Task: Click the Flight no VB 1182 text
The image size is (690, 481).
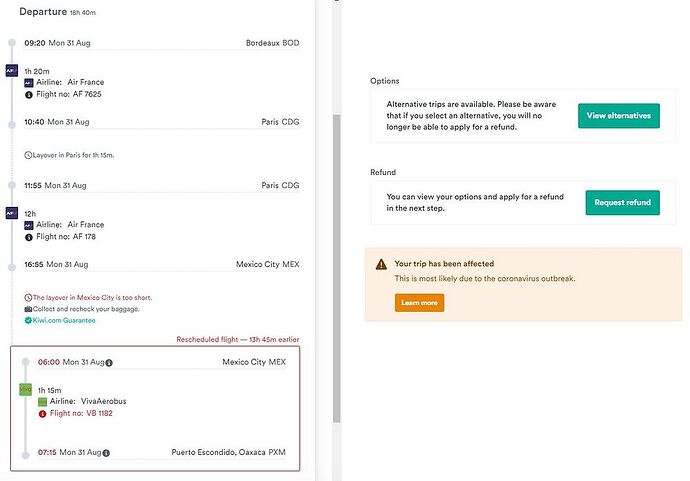Action: (81, 413)
